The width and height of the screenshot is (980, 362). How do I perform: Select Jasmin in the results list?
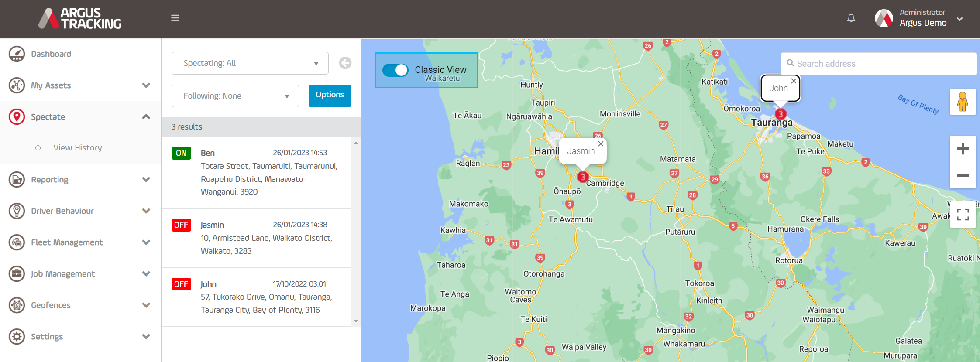[256, 238]
